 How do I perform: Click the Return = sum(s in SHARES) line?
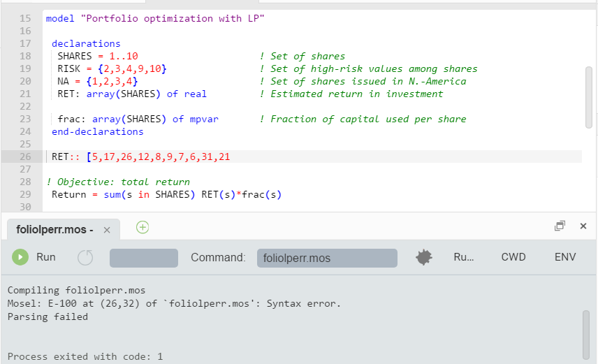point(167,195)
